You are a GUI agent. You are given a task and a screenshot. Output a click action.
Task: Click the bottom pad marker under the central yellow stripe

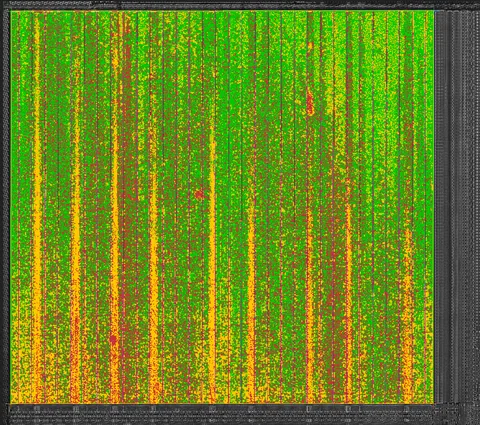[212, 409]
